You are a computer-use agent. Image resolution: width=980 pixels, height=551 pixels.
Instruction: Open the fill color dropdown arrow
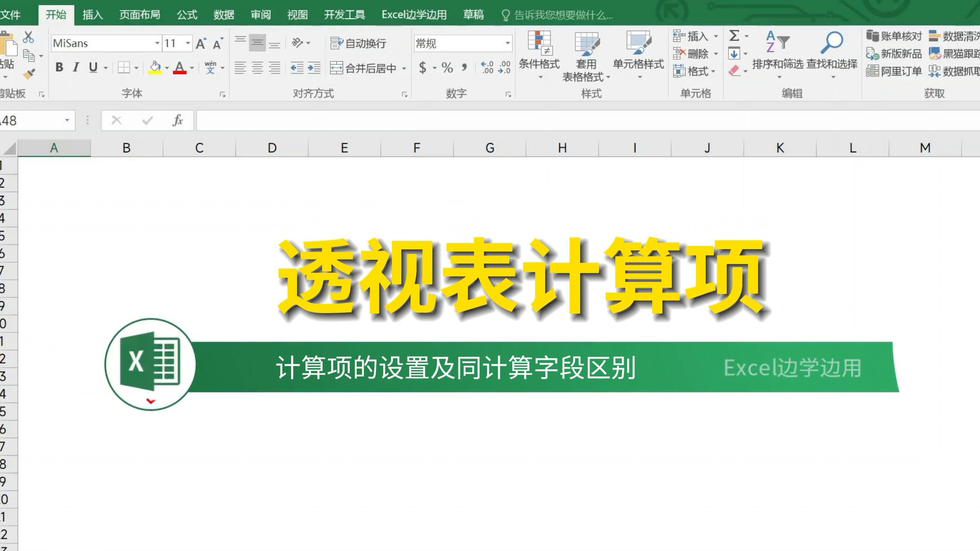pyautogui.click(x=166, y=67)
